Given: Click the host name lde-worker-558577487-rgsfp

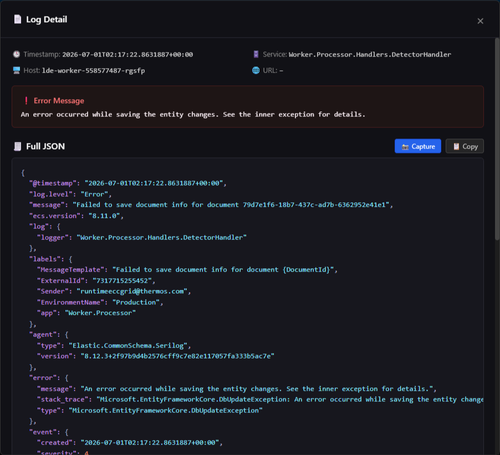Looking at the screenshot, I should [94, 71].
